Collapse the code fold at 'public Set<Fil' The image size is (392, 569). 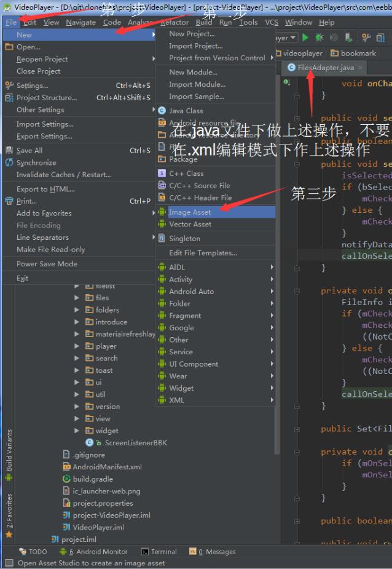[x=297, y=429]
